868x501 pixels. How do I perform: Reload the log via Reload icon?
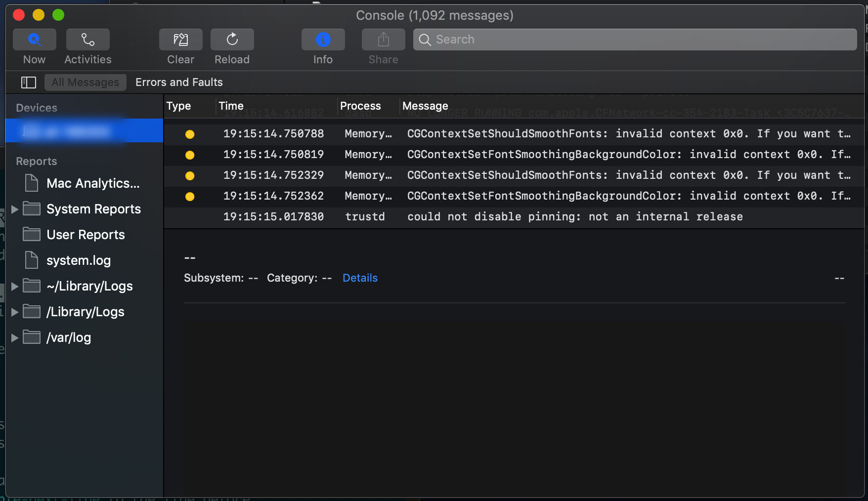coord(232,40)
